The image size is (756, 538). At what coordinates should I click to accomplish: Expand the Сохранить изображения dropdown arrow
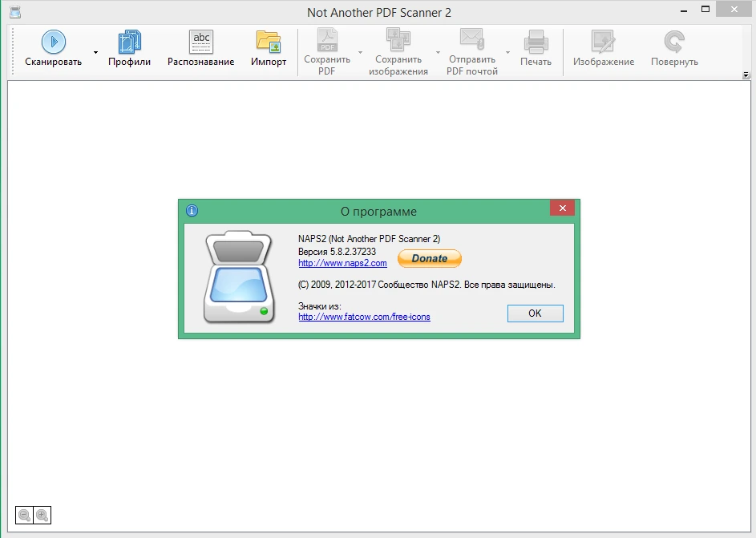pyautogui.click(x=438, y=52)
